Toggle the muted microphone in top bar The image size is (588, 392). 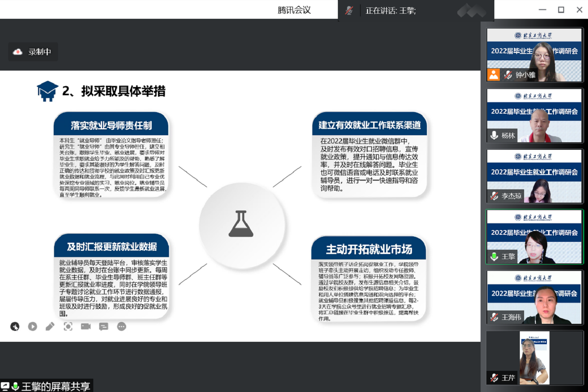coord(349,11)
